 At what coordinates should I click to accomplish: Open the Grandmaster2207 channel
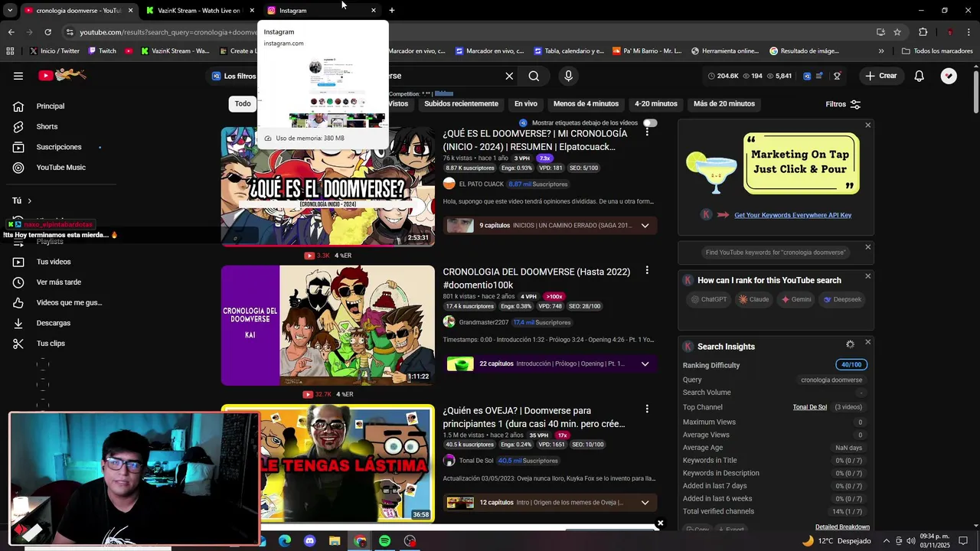click(483, 322)
